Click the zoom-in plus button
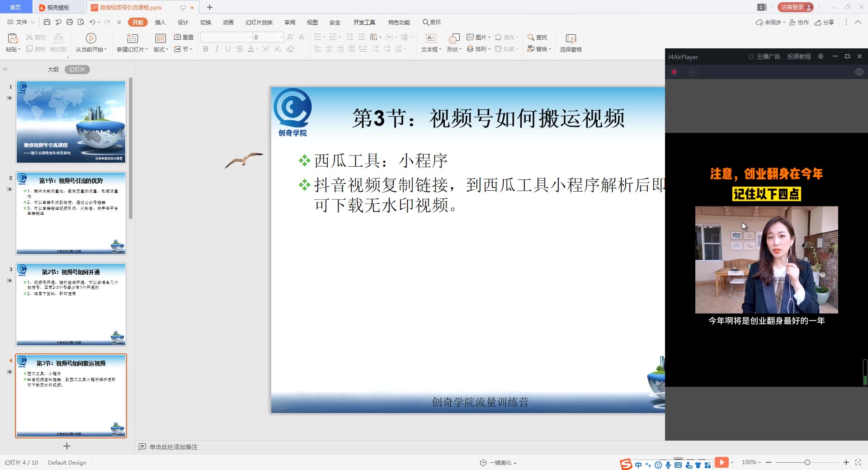The width and height of the screenshot is (868, 470). click(846, 462)
